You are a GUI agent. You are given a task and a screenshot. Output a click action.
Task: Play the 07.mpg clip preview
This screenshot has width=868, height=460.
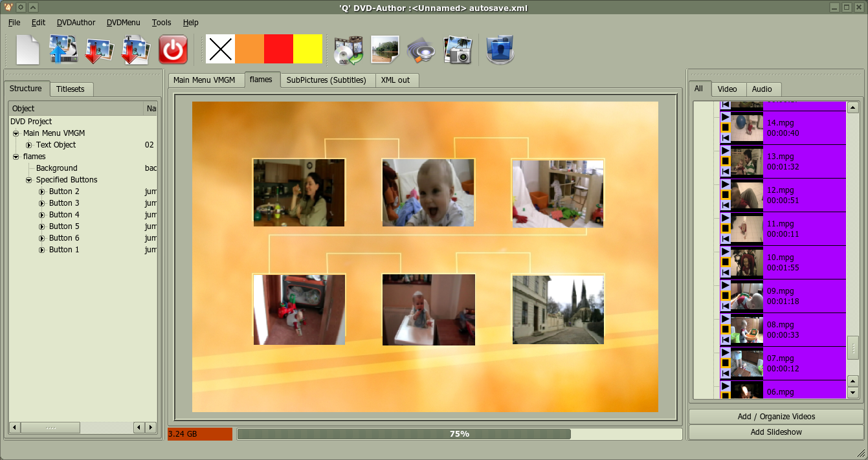coord(725,353)
